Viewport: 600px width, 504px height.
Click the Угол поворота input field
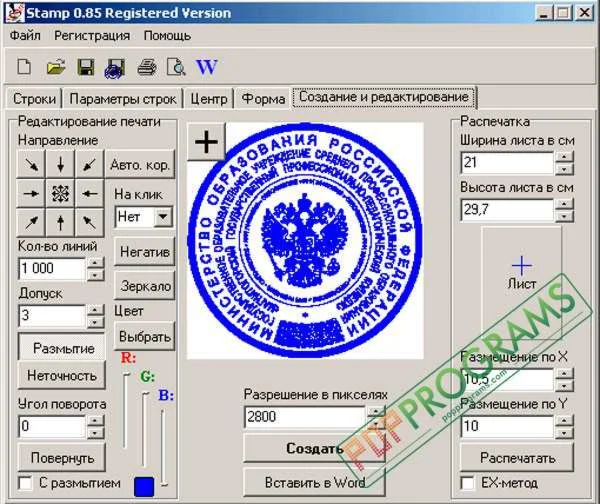tap(52, 426)
